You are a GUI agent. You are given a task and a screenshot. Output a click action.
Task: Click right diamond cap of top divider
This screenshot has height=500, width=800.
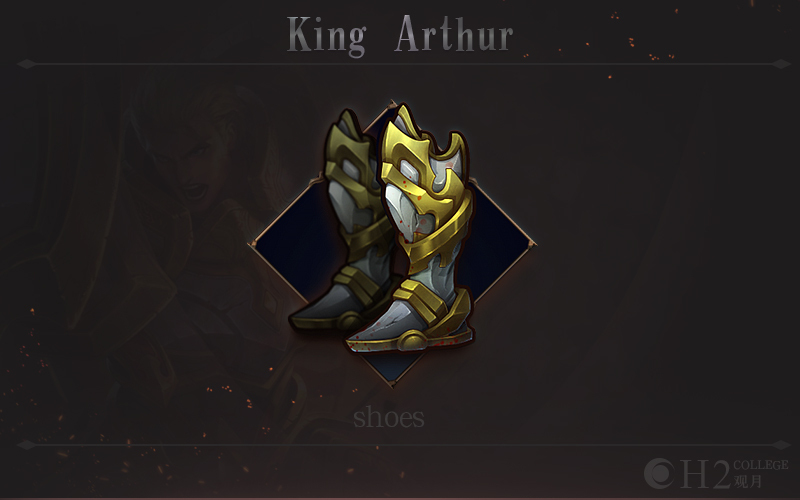tap(781, 64)
